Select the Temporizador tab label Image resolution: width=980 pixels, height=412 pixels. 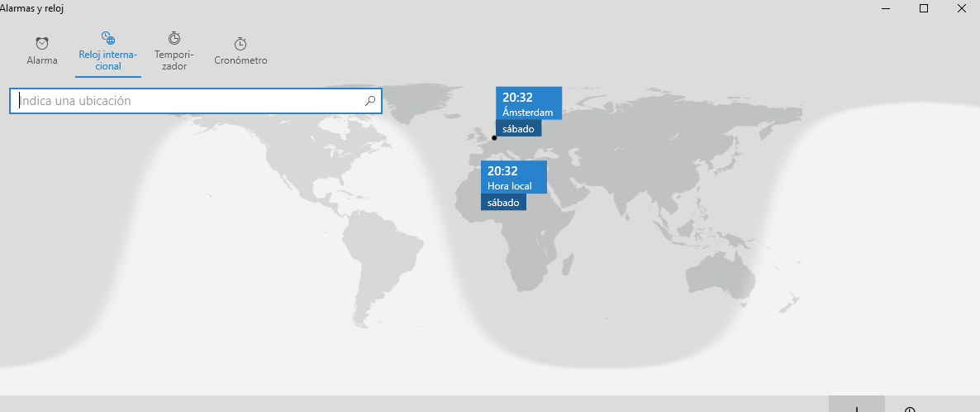174,60
